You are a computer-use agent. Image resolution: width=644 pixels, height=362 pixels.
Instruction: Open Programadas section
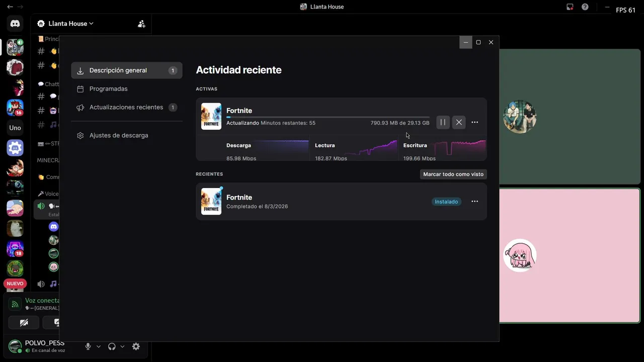click(x=127, y=89)
